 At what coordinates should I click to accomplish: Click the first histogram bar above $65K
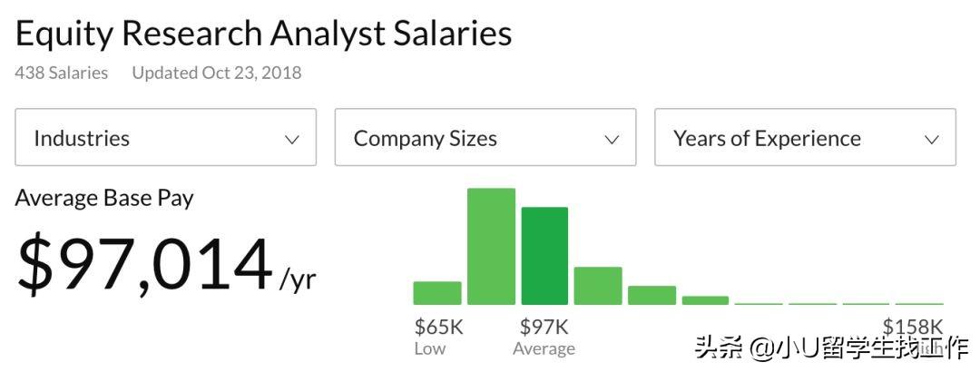[x=437, y=293]
